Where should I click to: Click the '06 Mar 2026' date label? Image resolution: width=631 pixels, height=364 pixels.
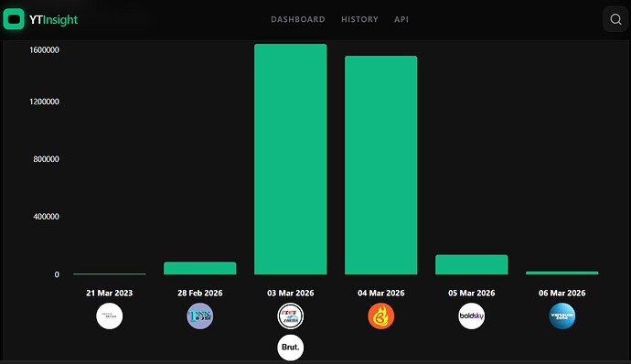click(x=562, y=294)
